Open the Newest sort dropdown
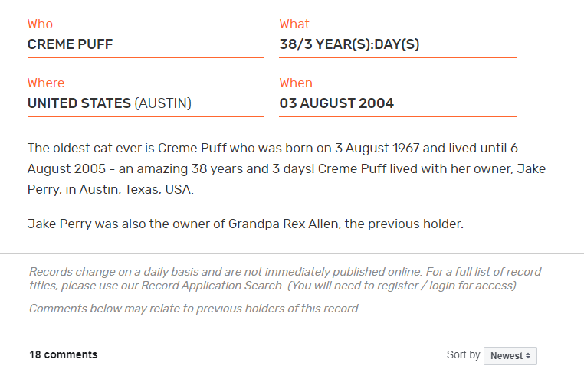584x392 pixels. click(510, 356)
